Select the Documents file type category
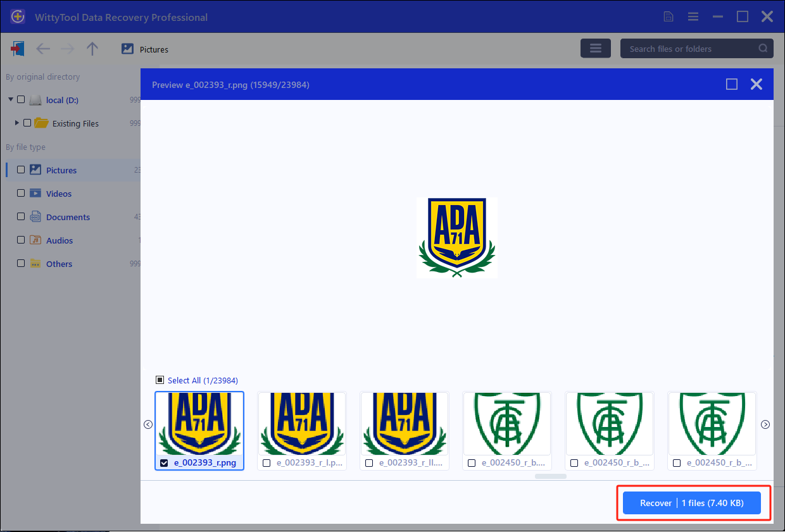This screenshot has width=785, height=532. (68, 217)
